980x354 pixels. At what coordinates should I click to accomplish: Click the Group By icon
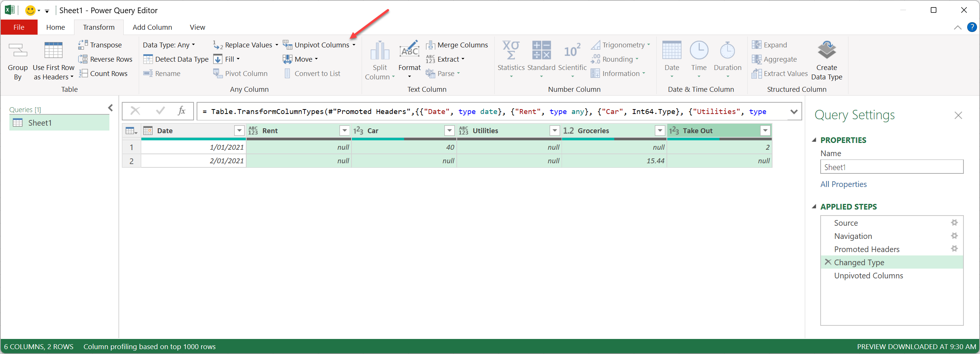tap(18, 51)
